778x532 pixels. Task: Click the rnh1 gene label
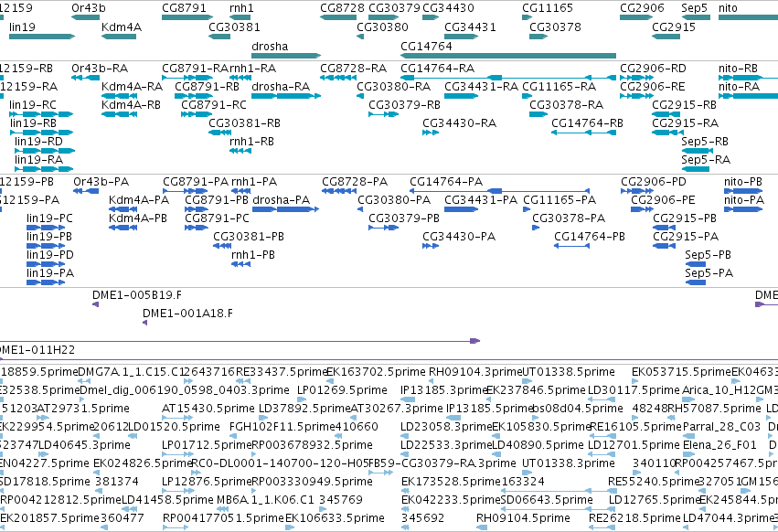click(x=241, y=8)
